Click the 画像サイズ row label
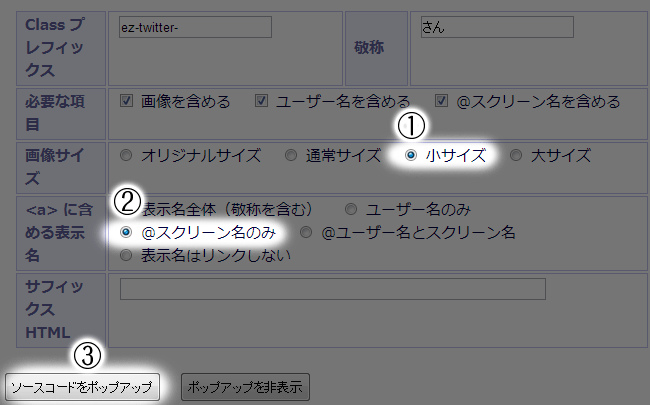Image resolution: width=650 pixels, height=405 pixels. pos(55,167)
